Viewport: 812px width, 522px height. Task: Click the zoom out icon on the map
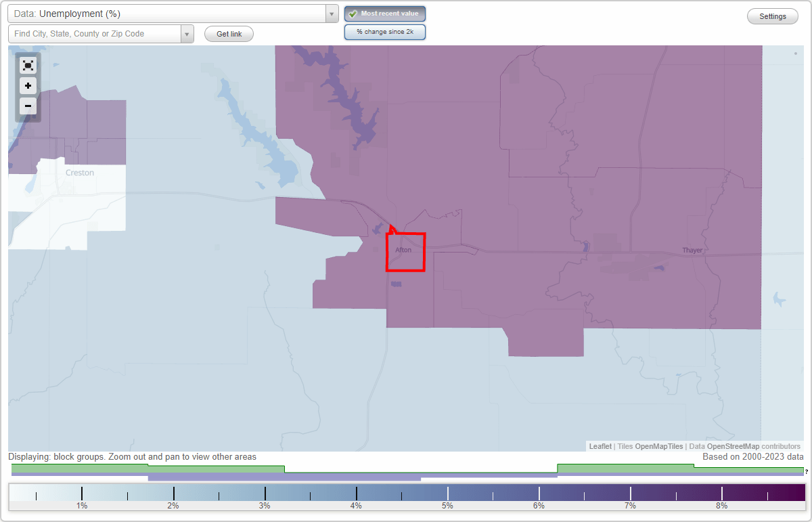(x=28, y=106)
